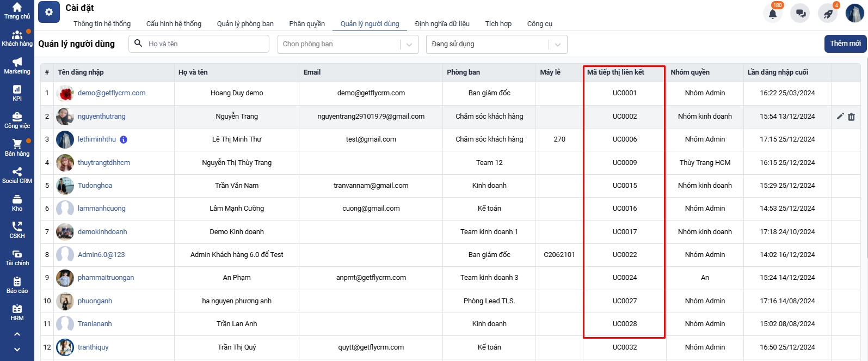Screen dimensions: 868x361
Task: Click the Thêm mới button
Action: click(x=845, y=44)
